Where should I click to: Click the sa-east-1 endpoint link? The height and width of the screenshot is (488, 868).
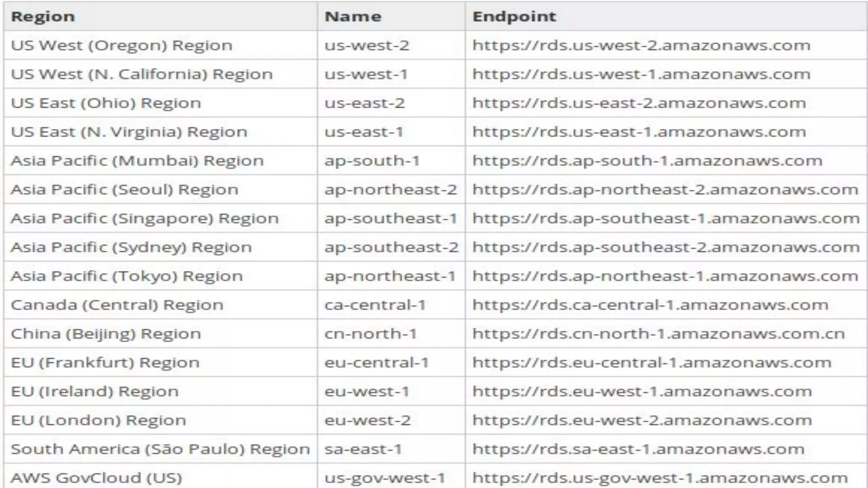[638, 449]
